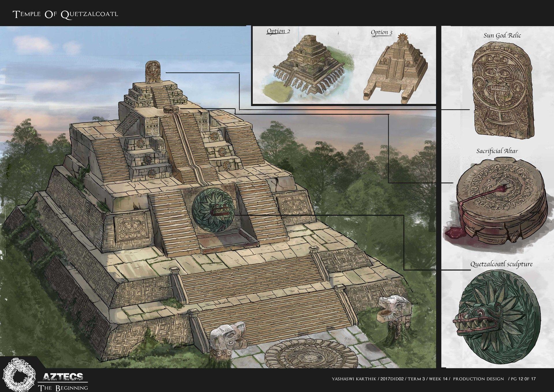
Task: Click the left white serpent head statue
Action: 228,337
